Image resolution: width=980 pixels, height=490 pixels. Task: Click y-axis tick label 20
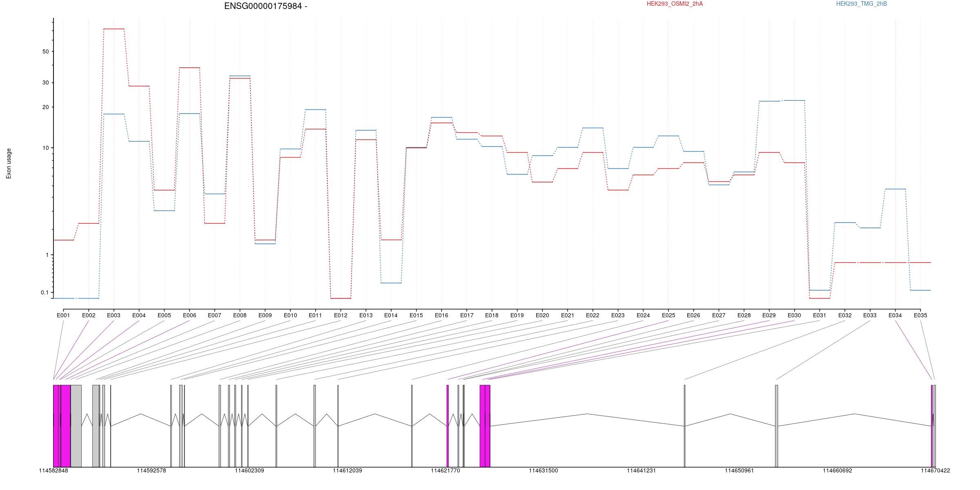[45, 107]
